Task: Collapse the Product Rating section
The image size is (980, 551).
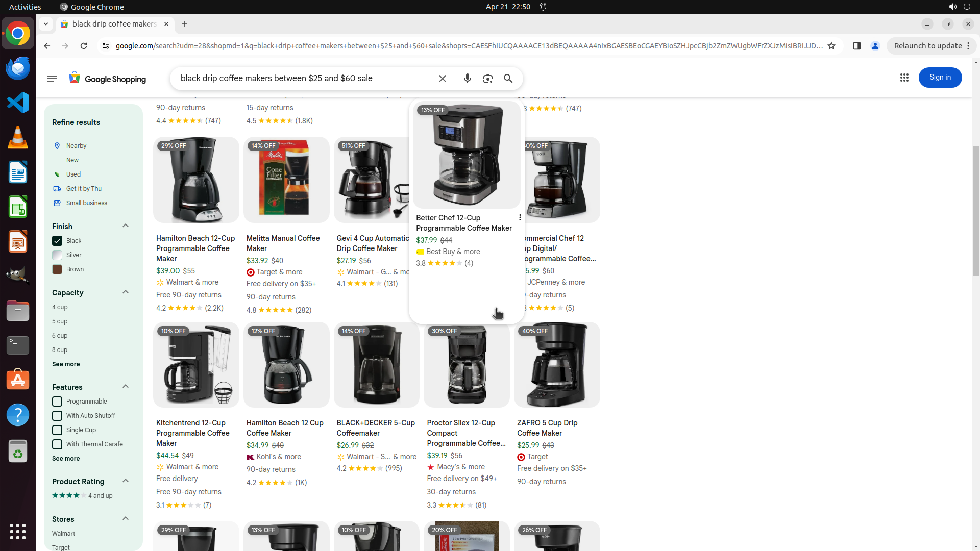Action: coord(126,481)
